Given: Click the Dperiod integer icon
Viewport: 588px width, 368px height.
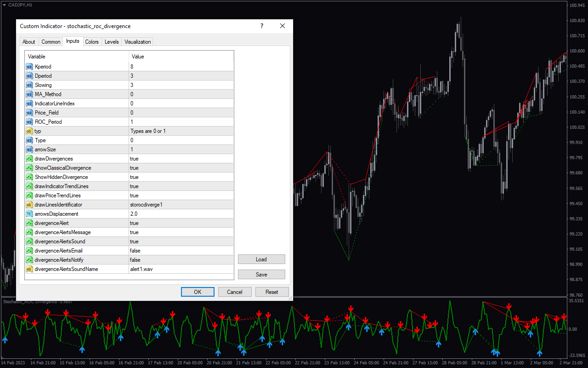Looking at the screenshot, I should pyautogui.click(x=29, y=76).
